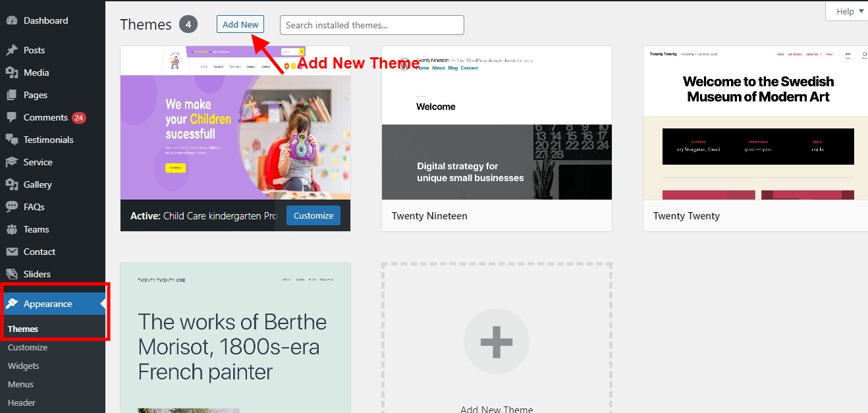Click the Testimonials icon in sidebar
868x413 pixels.
pyautogui.click(x=12, y=140)
